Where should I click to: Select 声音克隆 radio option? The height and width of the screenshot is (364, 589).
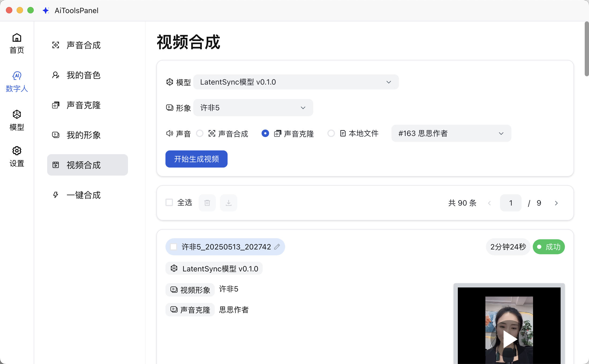pos(265,133)
